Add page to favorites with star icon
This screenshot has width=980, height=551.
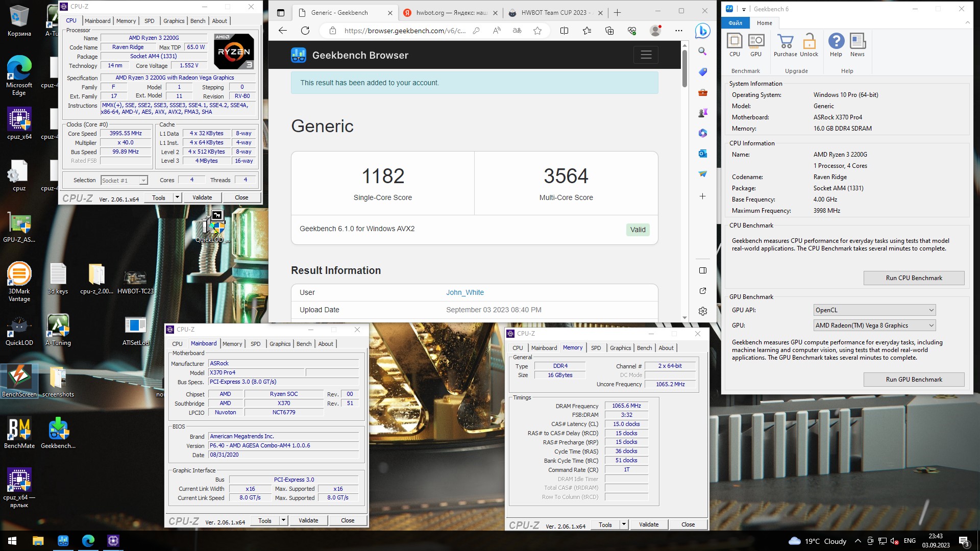(537, 31)
